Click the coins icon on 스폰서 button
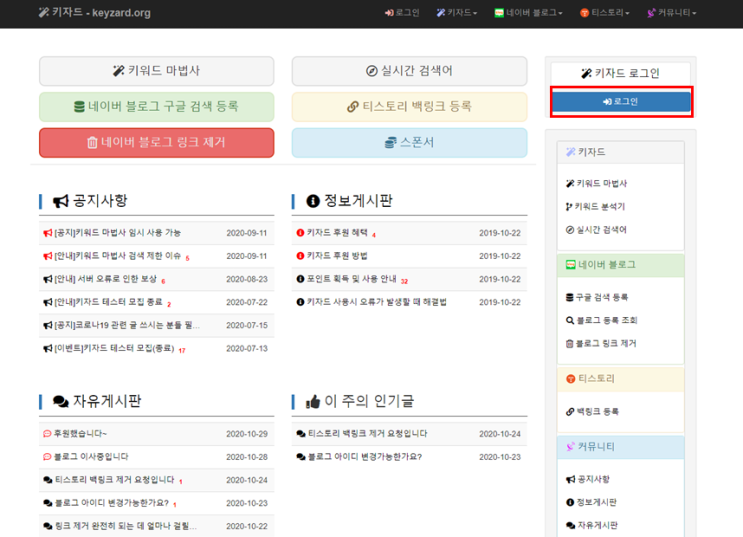Image resolution: width=743 pixels, height=537 pixels. 390,143
